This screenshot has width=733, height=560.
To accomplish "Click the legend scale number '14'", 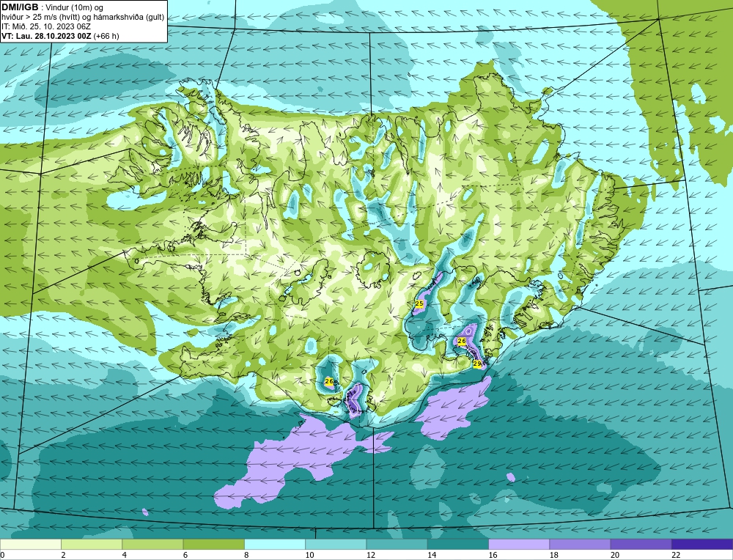I will pos(432,555).
